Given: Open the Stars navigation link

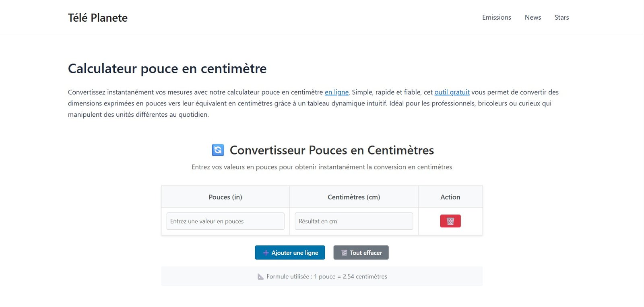Looking at the screenshot, I should [561, 17].
